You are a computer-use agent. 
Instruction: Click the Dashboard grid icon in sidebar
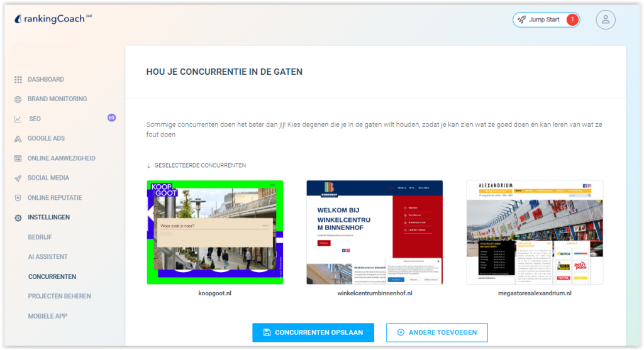point(18,80)
